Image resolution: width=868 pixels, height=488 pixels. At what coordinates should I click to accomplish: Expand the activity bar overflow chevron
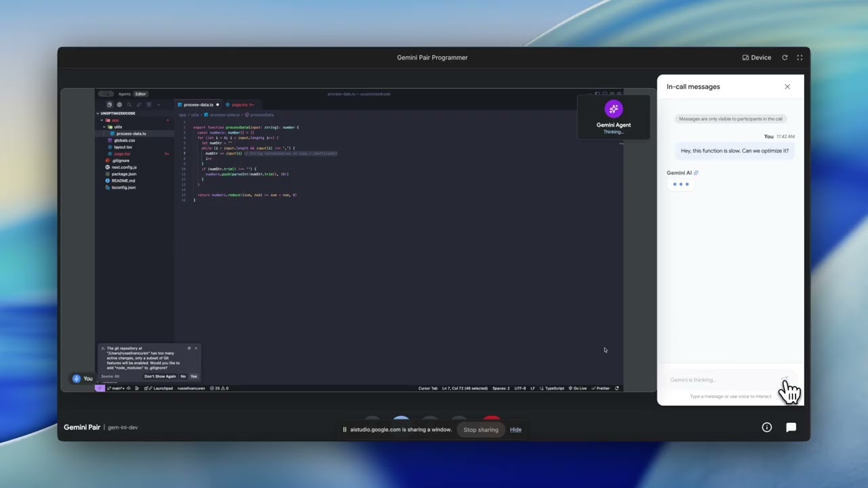[x=159, y=104]
